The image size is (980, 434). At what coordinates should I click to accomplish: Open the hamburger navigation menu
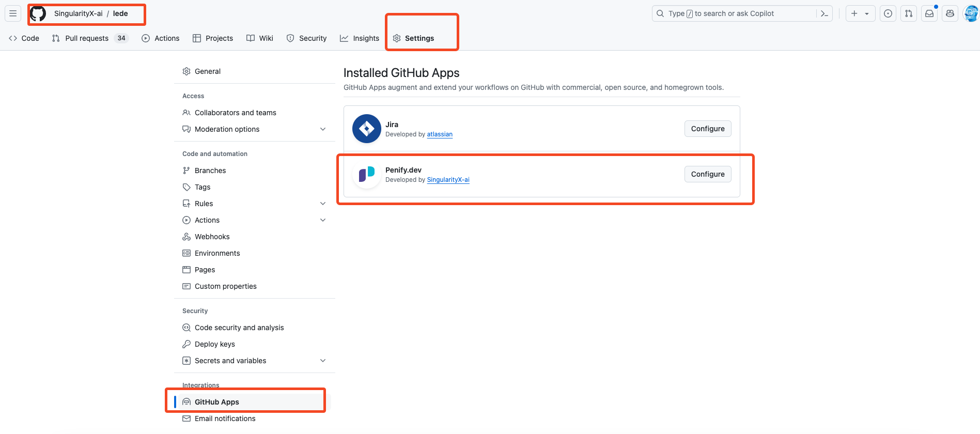[13, 13]
